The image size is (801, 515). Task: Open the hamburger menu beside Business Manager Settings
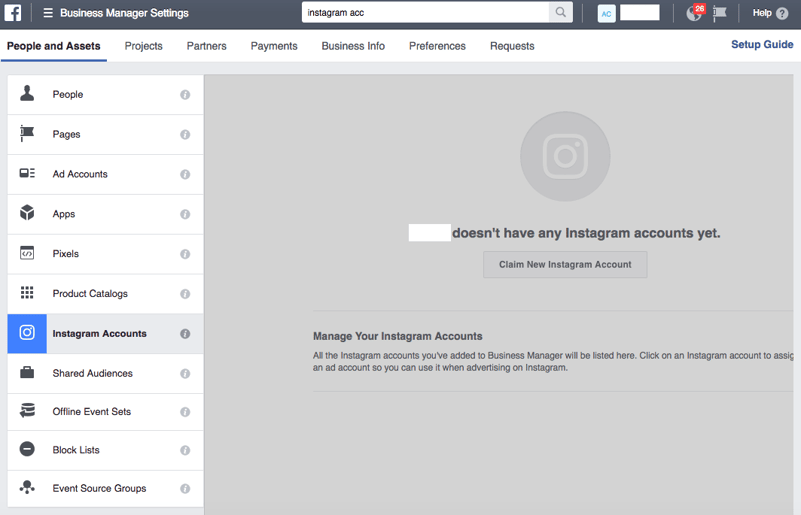48,13
